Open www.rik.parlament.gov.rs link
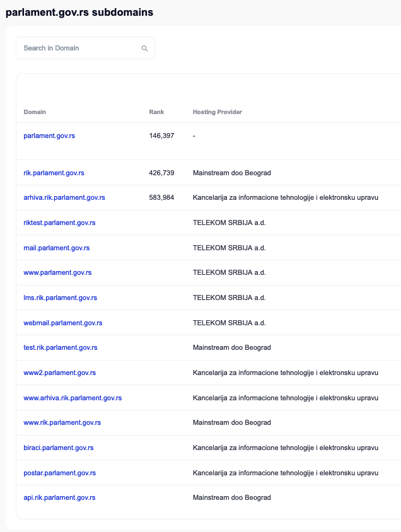This screenshot has height=532, width=401. pos(62,422)
